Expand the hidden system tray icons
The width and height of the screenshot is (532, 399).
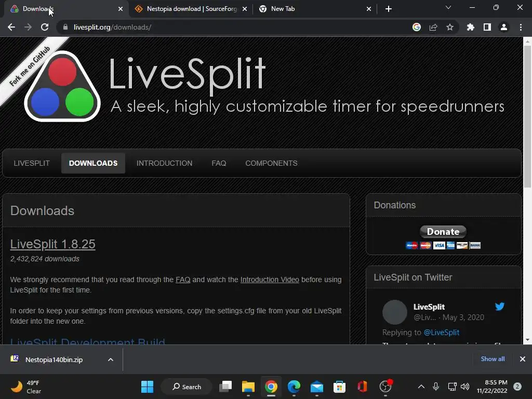coord(421,387)
